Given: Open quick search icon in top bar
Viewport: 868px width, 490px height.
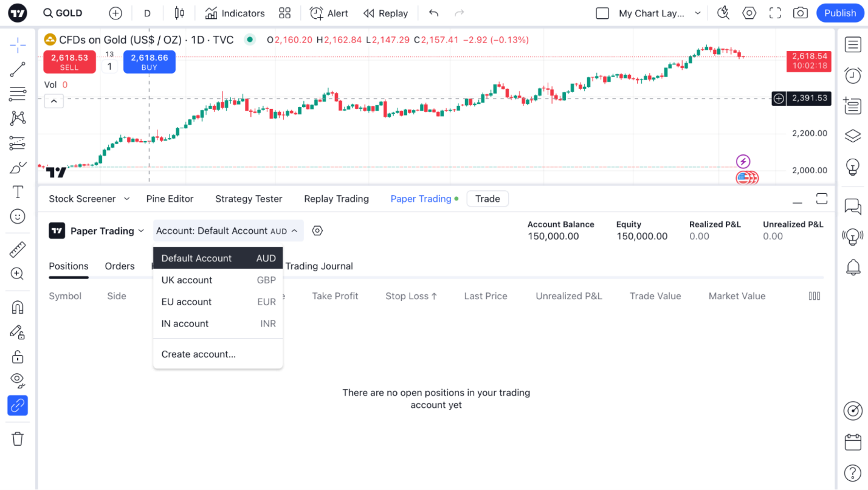Looking at the screenshot, I should coord(723,13).
